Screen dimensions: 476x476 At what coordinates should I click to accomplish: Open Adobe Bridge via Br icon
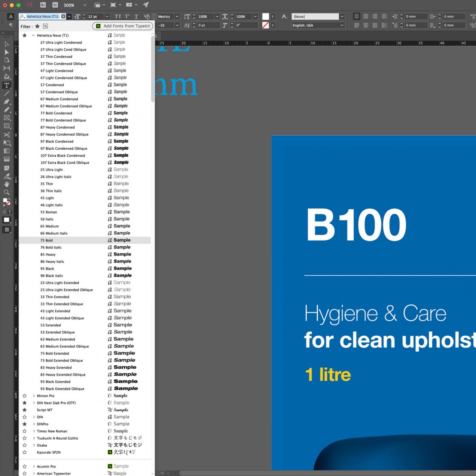[43, 5]
